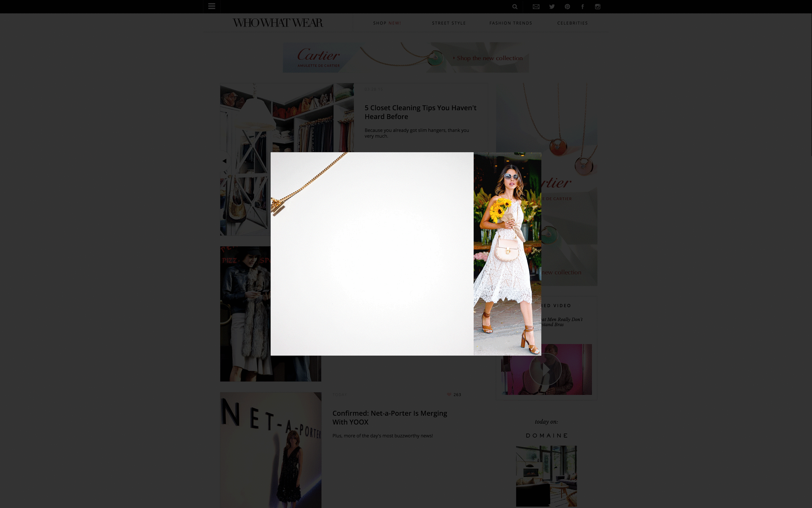Click the search magnifier icon

[514, 7]
